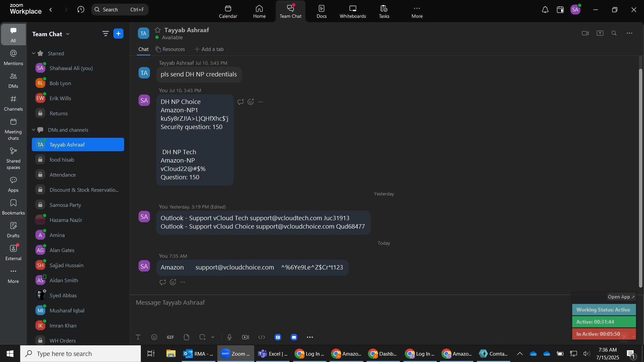Click the Open App link
The image size is (644, 362).
(x=621, y=297)
